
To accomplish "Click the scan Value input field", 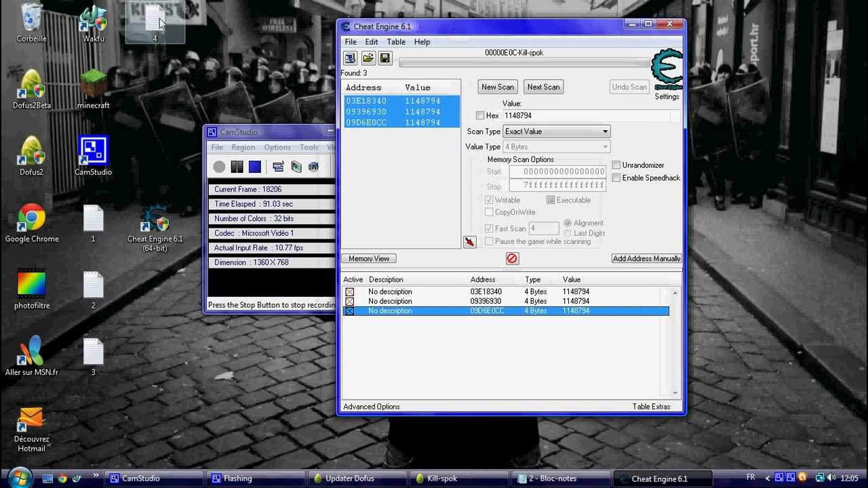I will click(x=586, y=116).
